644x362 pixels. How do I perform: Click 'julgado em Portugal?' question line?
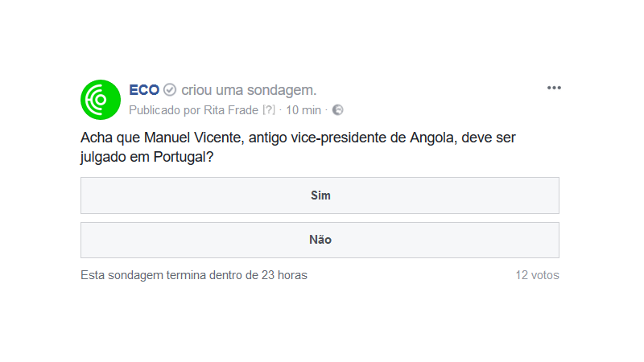pos(147,158)
